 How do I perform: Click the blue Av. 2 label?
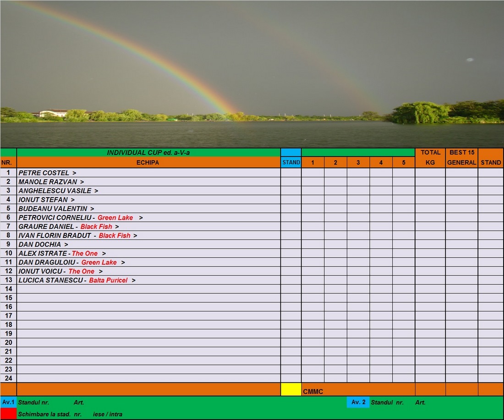358,402
